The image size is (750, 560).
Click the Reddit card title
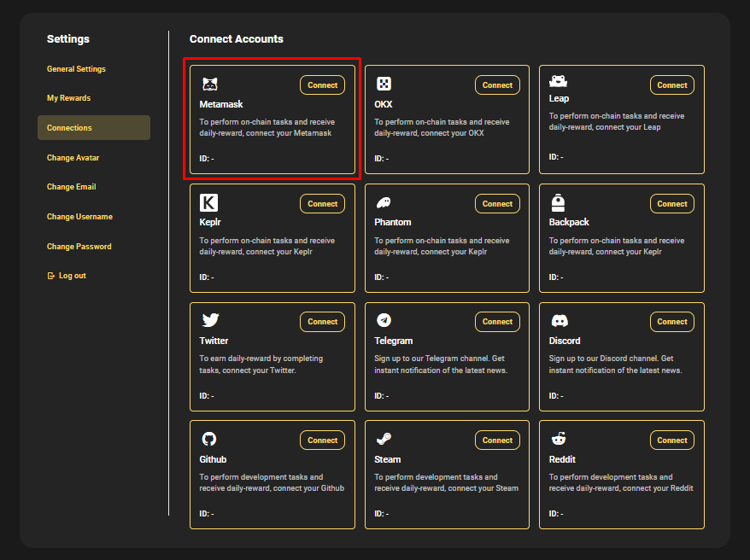coord(562,459)
